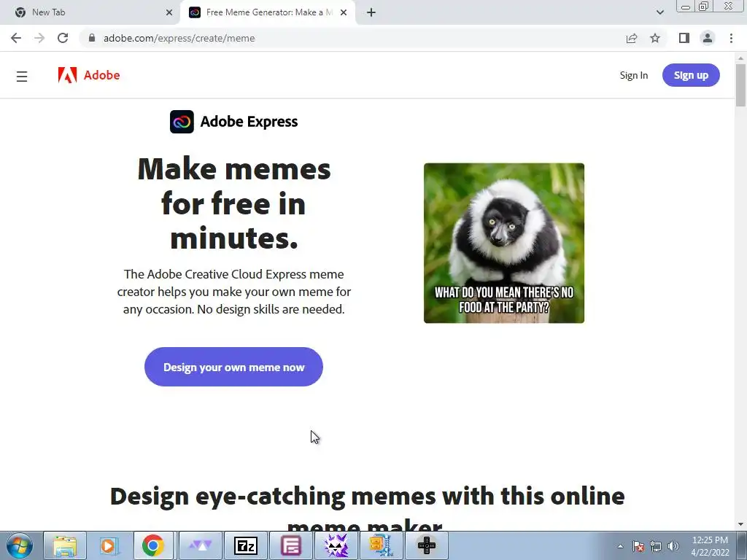Open the 7-Zip taskbar icon
The image size is (747, 560).
pyautogui.click(x=246, y=545)
